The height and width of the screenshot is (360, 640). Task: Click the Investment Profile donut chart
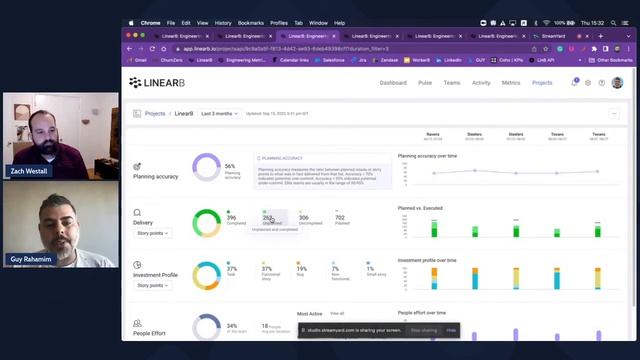coord(206,276)
